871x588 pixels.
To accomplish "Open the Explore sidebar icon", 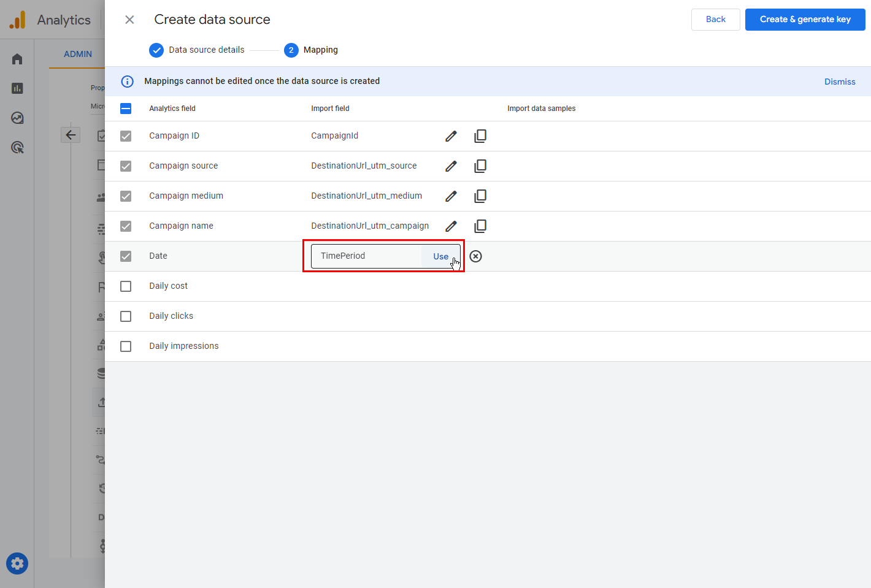I will pyautogui.click(x=17, y=118).
